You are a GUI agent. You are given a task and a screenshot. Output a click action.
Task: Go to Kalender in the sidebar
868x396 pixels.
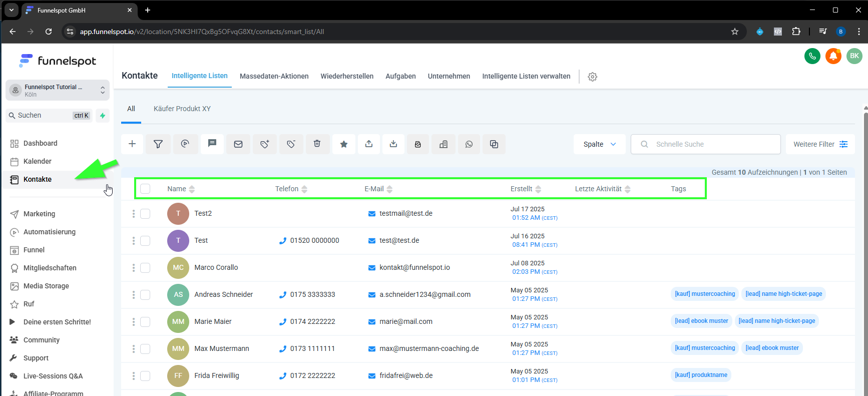38,161
